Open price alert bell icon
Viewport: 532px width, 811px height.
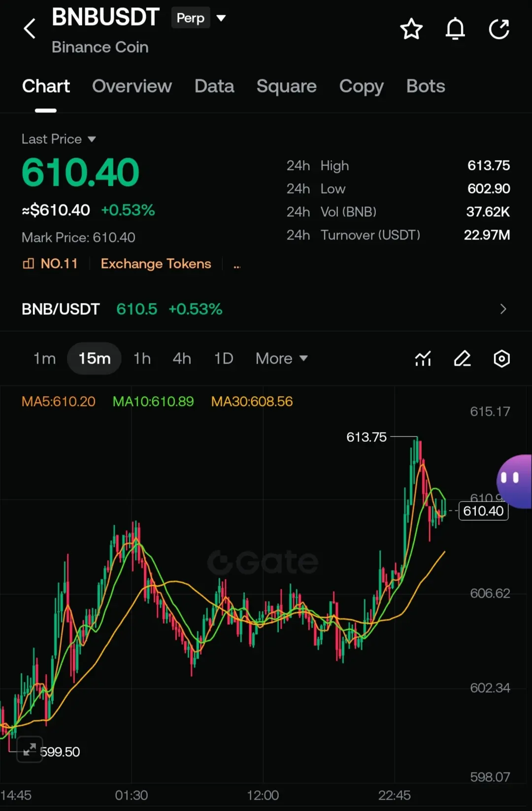point(455,29)
